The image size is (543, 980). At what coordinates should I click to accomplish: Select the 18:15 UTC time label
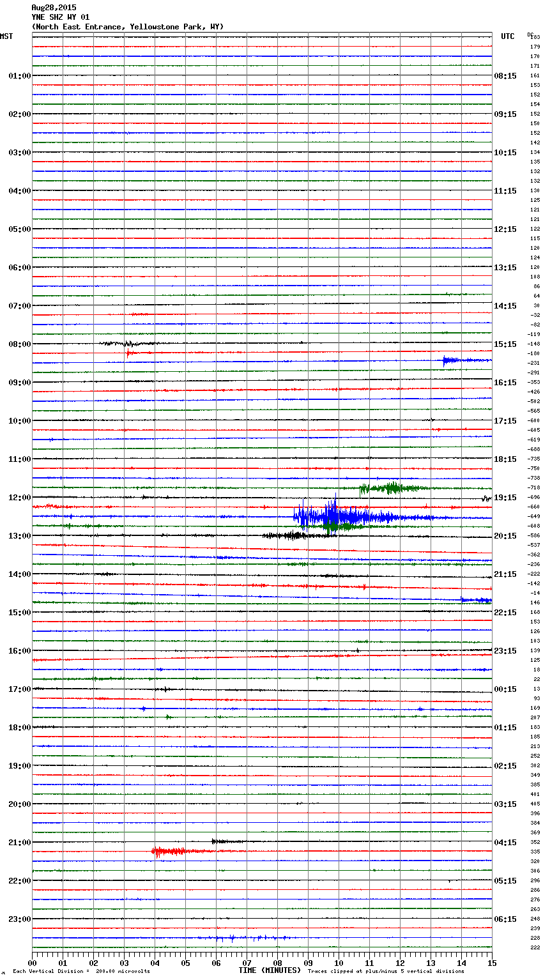pyautogui.click(x=505, y=459)
